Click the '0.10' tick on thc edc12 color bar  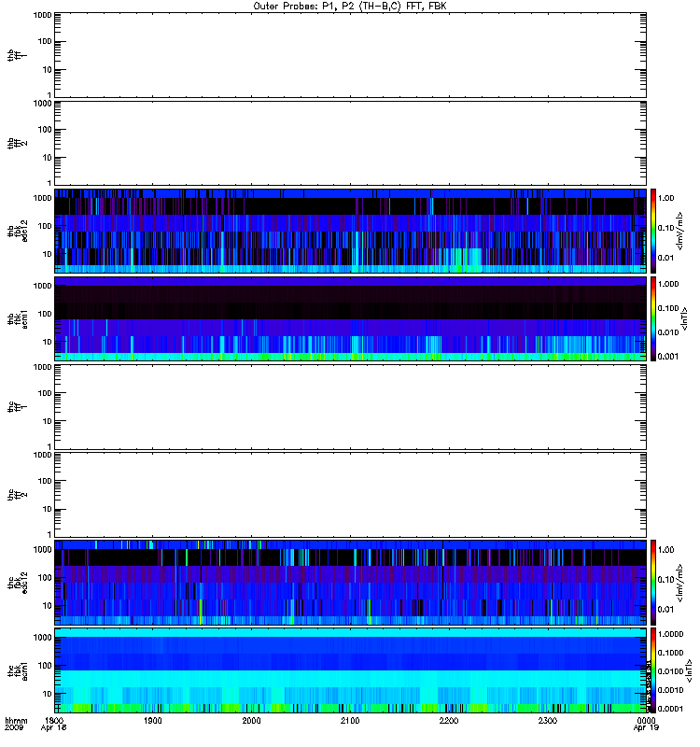(x=665, y=580)
